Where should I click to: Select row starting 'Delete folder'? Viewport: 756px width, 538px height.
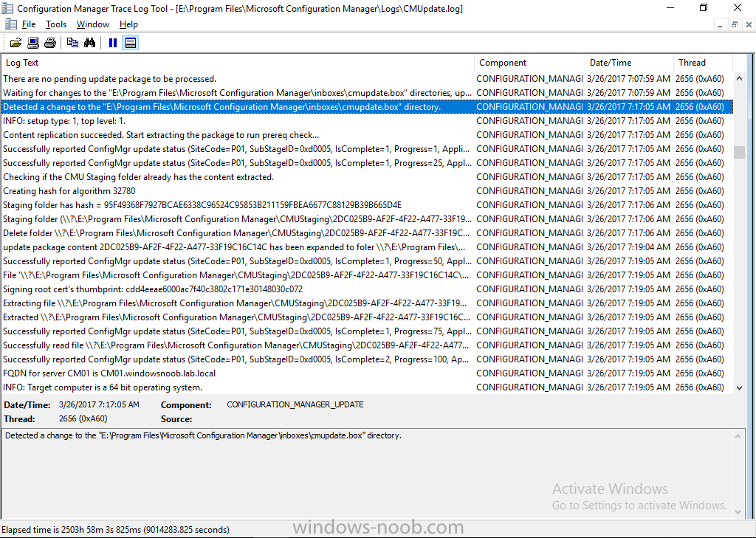click(x=368, y=233)
